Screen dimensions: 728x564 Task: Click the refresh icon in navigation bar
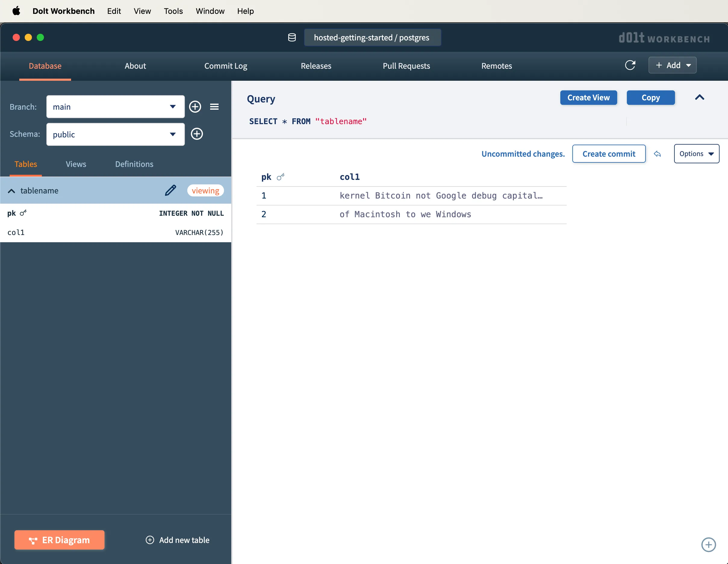tap(630, 65)
